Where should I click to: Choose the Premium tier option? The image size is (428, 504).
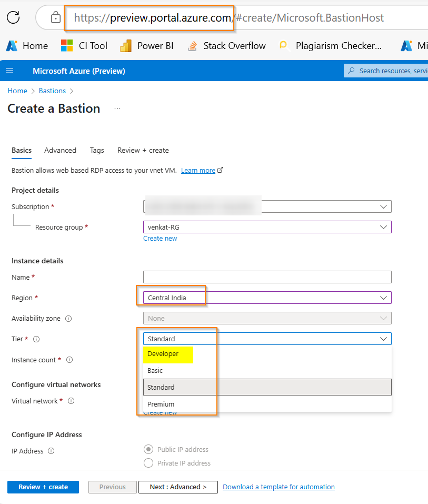267,404
